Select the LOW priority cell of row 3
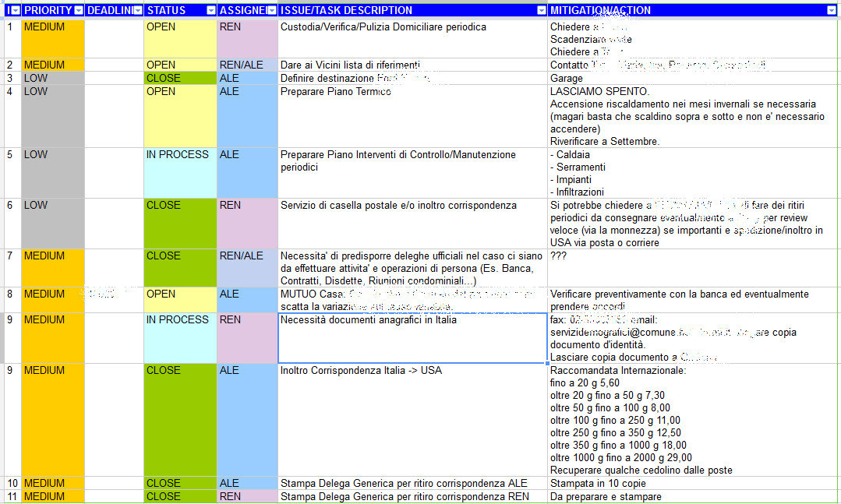This screenshot has height=504, width=841. tap(52, 78)
